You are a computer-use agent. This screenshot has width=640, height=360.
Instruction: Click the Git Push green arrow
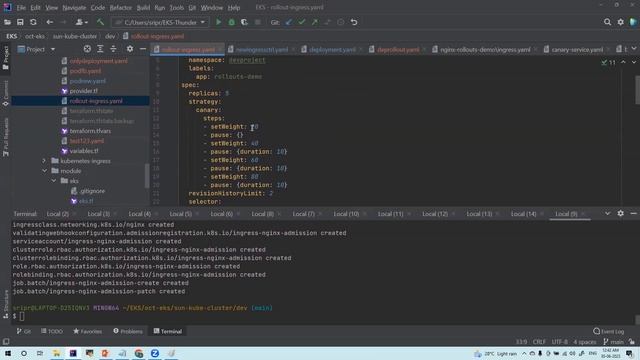315,22
